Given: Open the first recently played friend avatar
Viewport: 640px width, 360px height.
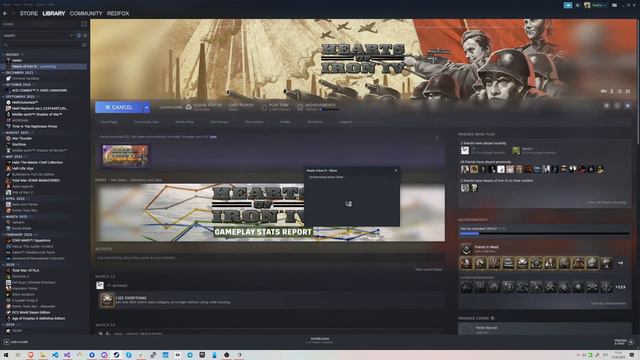Looking at the screenshot, I should coord(464,150).
